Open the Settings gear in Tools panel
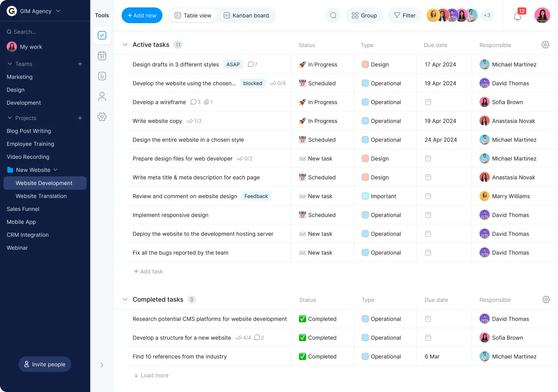The width and height of the screenshot is (558, 392). click(102, 117)
